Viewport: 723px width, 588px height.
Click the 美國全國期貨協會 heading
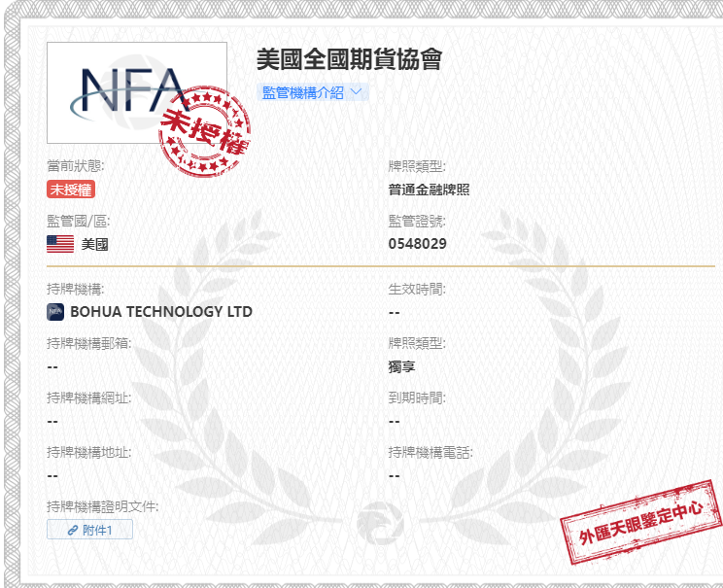350,59
